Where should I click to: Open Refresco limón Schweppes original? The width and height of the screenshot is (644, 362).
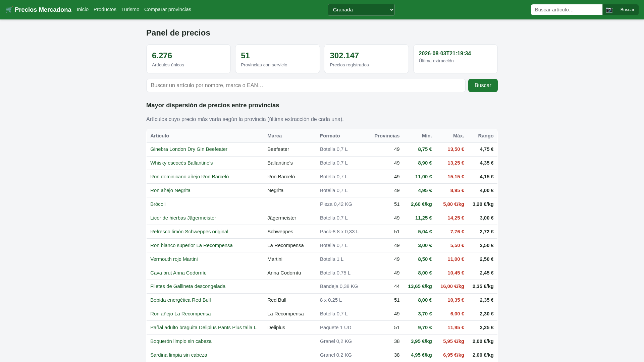point(189,232)
